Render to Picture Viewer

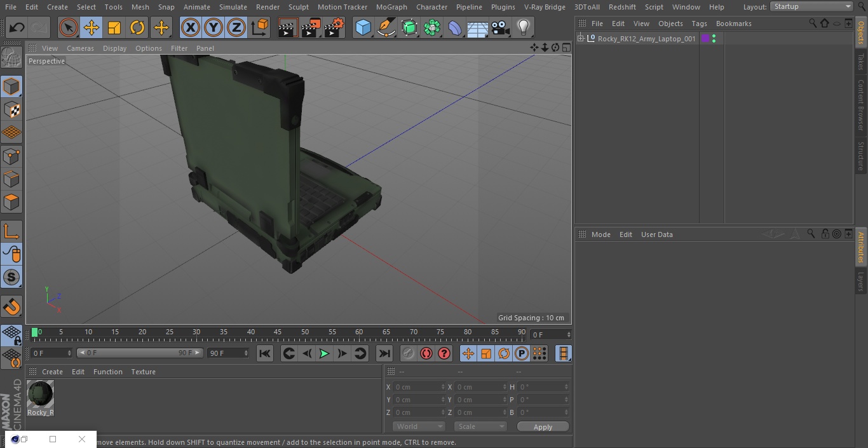pos(311,28)
